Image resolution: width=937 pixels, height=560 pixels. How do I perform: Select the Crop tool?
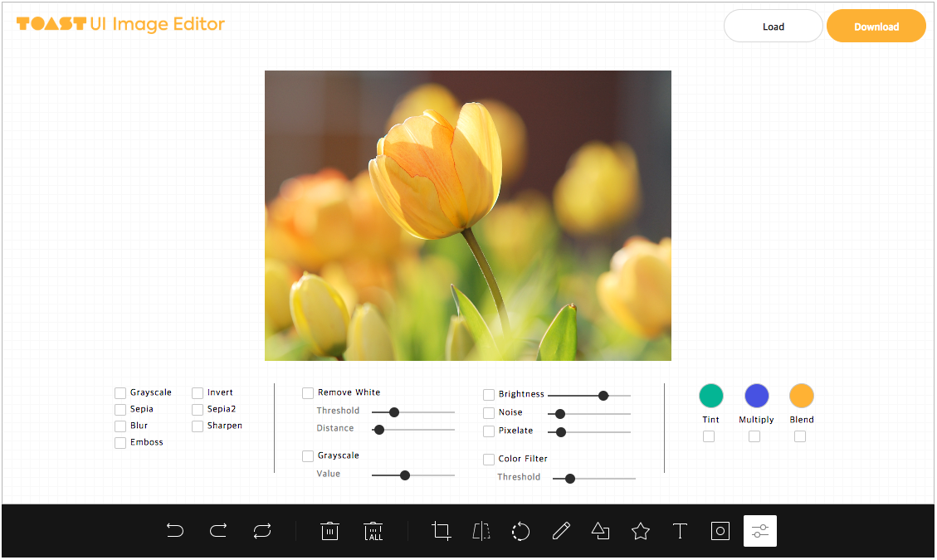[x=441, y=531]
